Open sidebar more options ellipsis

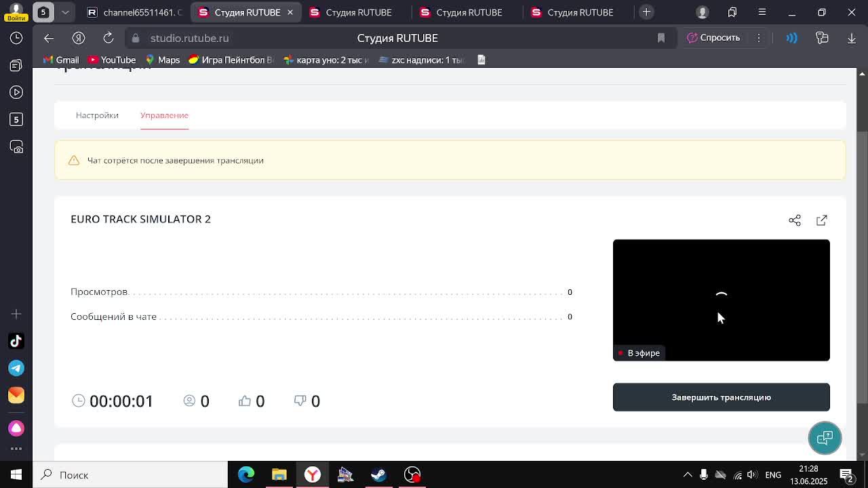click(16, 448)
